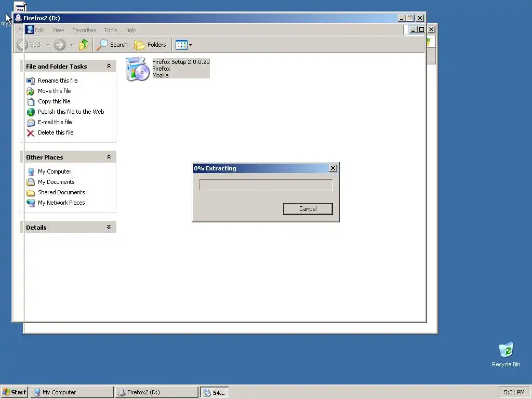Viewport: 532px width, 399px height.
Task: Go up one folder level
Action: coord(84,45)
